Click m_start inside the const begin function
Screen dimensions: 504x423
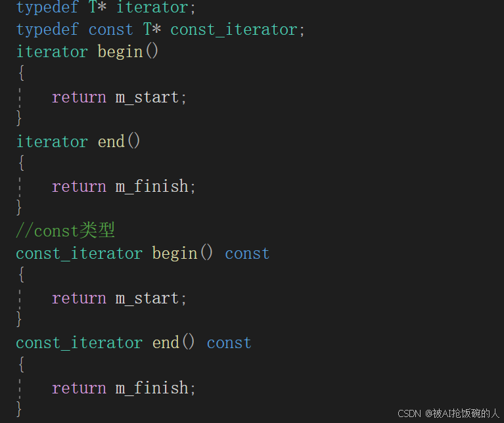click(x=147, y=298)
